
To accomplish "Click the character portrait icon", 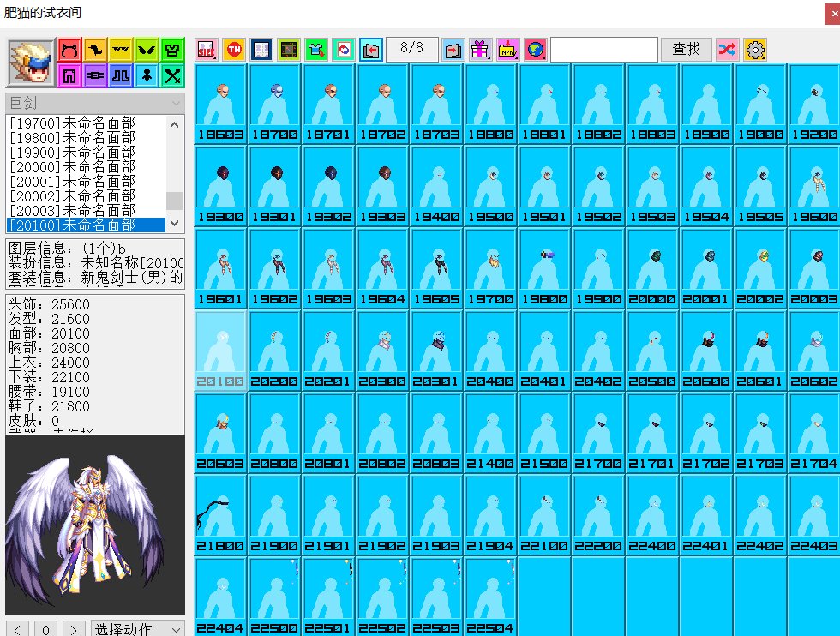I will pos(30,63).
